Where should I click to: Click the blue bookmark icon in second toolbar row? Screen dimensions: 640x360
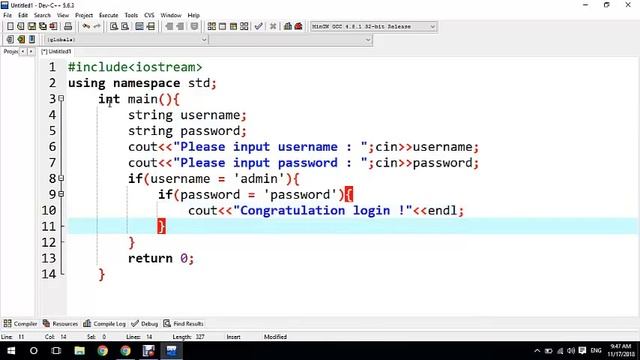click(x=32, y=40)
